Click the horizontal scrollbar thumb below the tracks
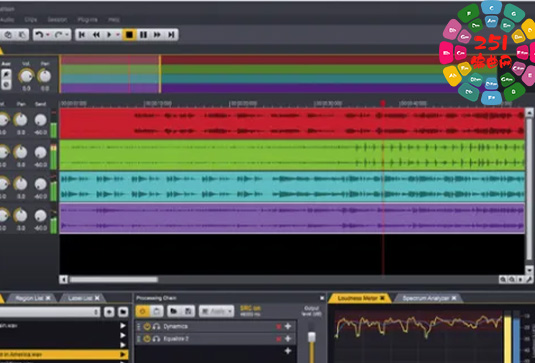The height and width of the screenshot is (363, 535). tap(114, 280)
